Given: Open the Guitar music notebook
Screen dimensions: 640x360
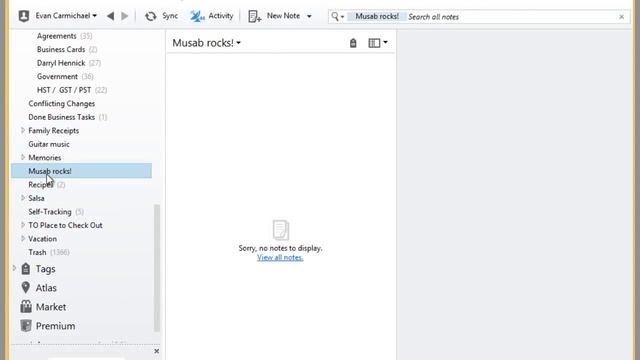Looking at the screenshot, I should pos(49,144).
